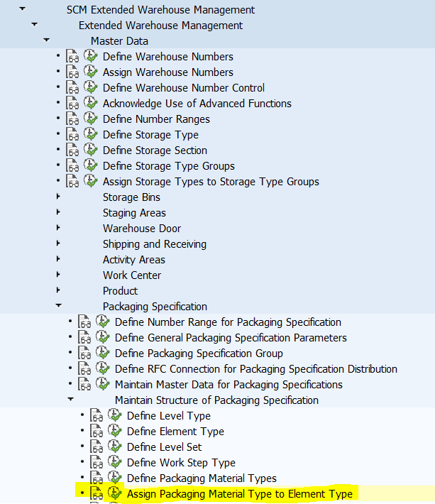Open documentation icon for Define Storage Type

(72, 134)
